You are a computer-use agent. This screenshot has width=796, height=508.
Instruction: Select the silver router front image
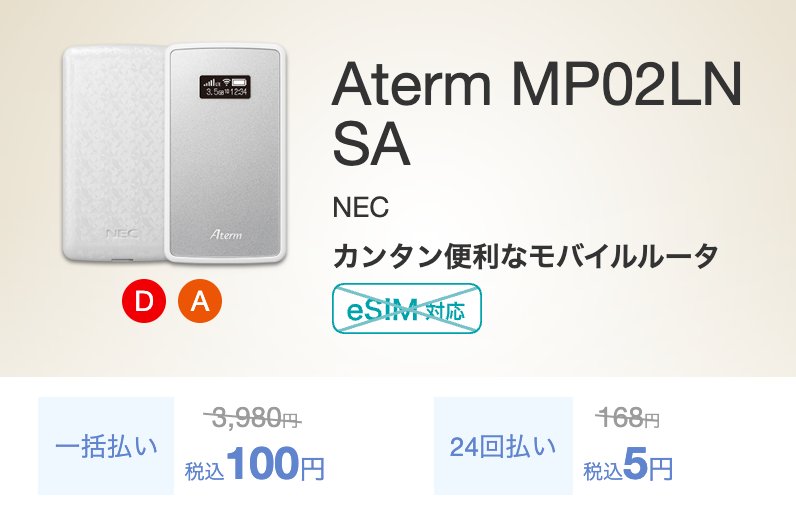pos(226,160)
